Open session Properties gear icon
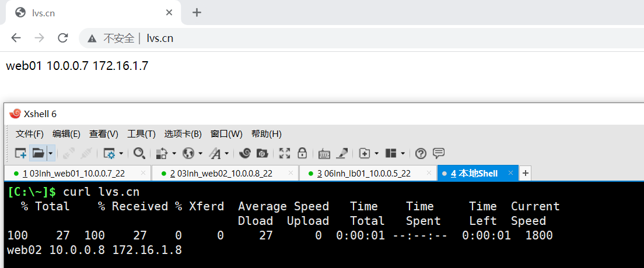The image size is (644, 268). pos(109,153)
